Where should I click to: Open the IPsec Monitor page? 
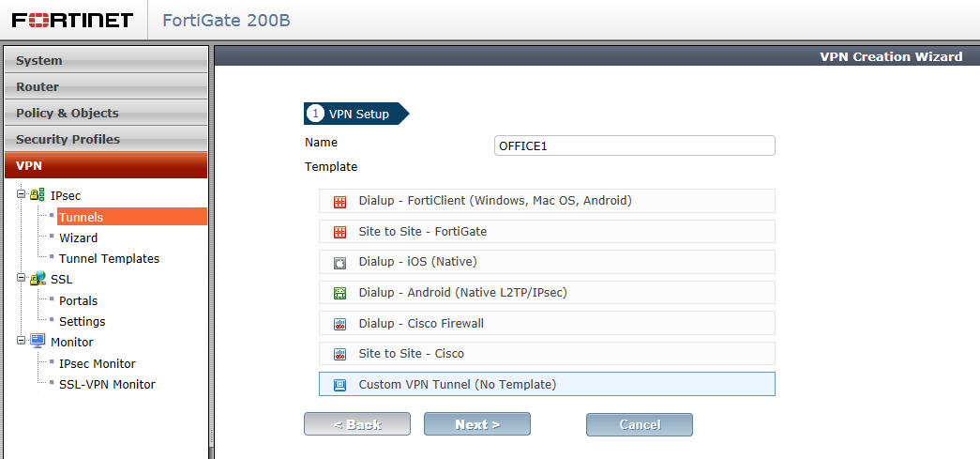(97, 363)
